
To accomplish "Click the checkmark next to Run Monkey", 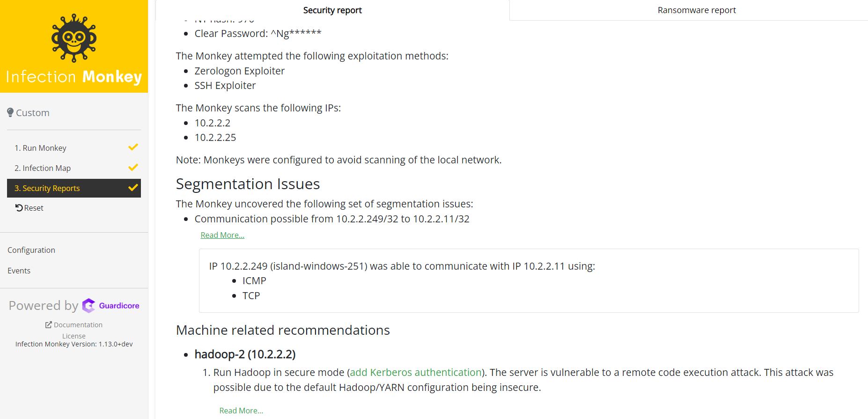I will click(133, 147).
